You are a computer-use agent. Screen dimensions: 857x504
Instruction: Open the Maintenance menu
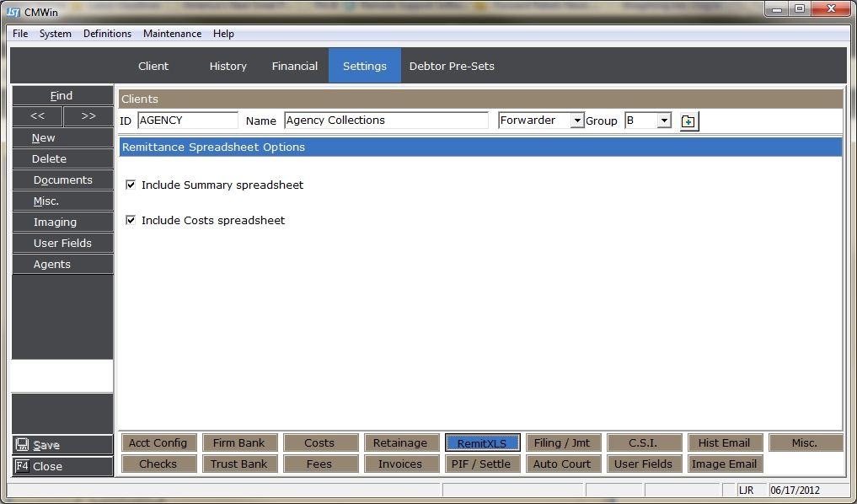(x=172, y=34)
